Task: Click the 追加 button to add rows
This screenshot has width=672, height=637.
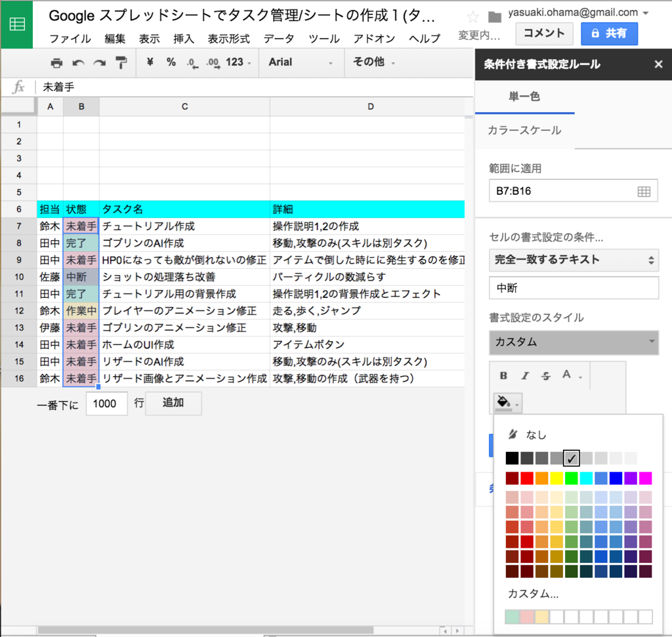Action: coord(173,403)
